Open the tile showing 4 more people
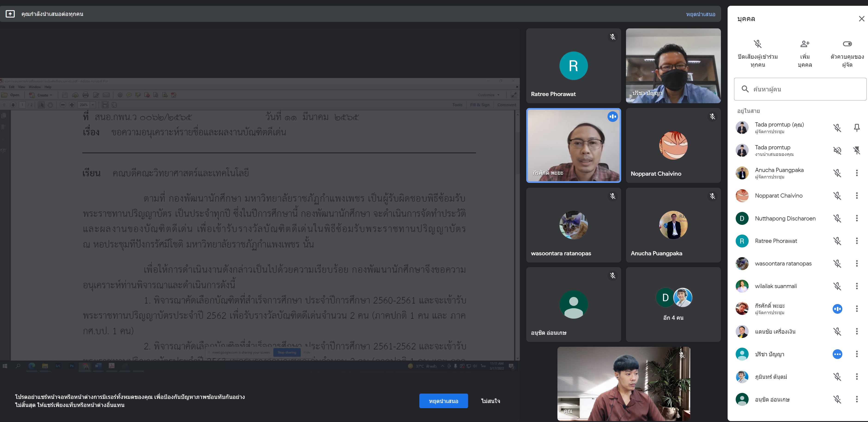Viewport: 868px width, 422px height. click(673, 304)
